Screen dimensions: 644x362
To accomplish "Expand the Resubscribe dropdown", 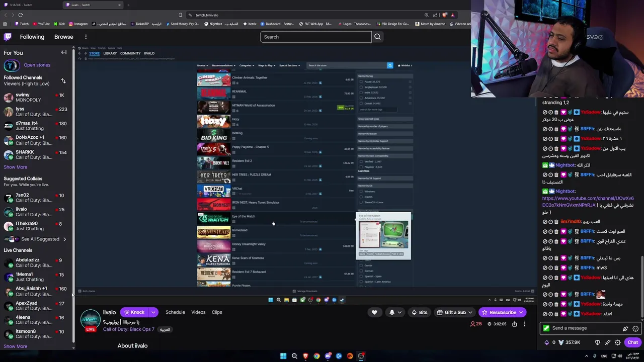I will pyautogui.click(x=521, y=312).
